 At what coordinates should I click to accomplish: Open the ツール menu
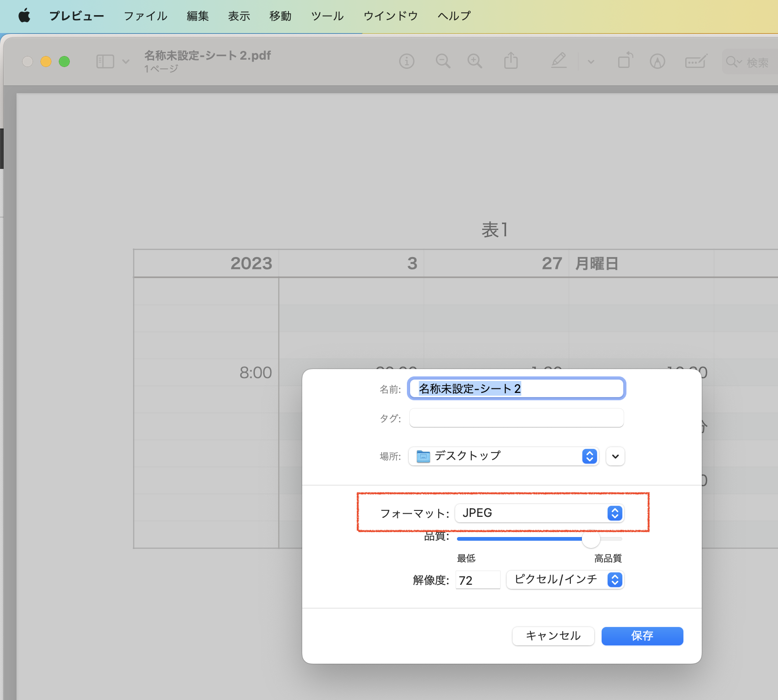327,16
